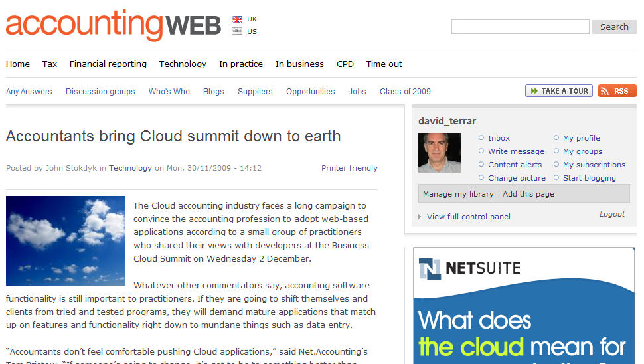Open the Tax menu item

[x=50, y=64]
